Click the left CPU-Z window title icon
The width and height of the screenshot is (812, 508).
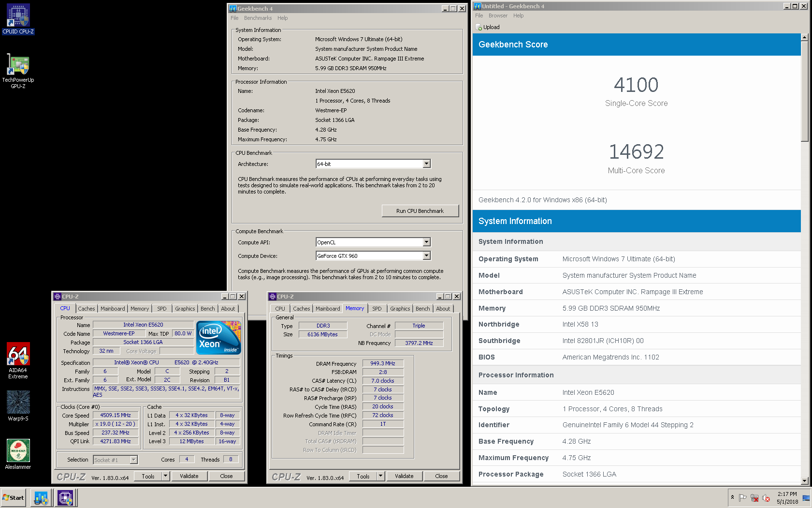pos(57,297)
